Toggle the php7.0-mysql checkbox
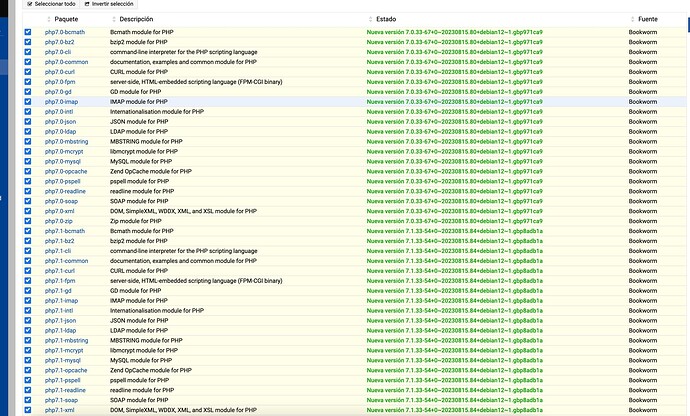Image resolution: width=690 pixels, height=416 pixels. click(28, 161)
